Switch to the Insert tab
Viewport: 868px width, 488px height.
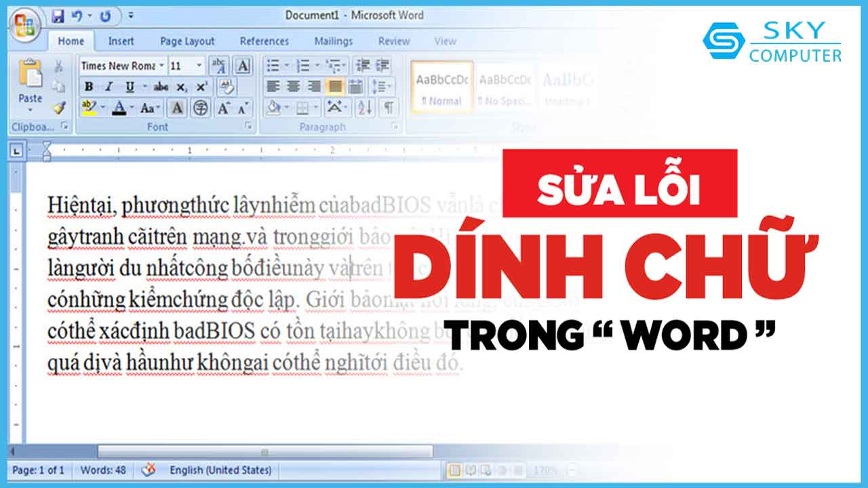[121, 41]
